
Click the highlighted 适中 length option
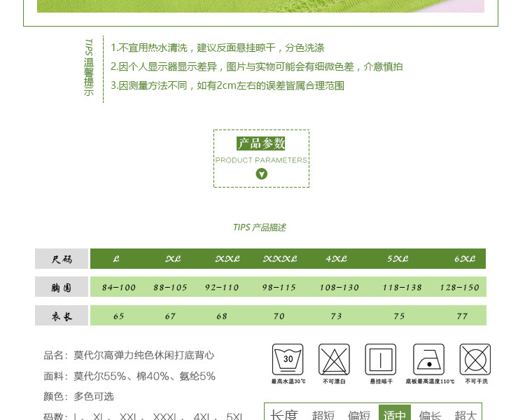tap(395, 412)
